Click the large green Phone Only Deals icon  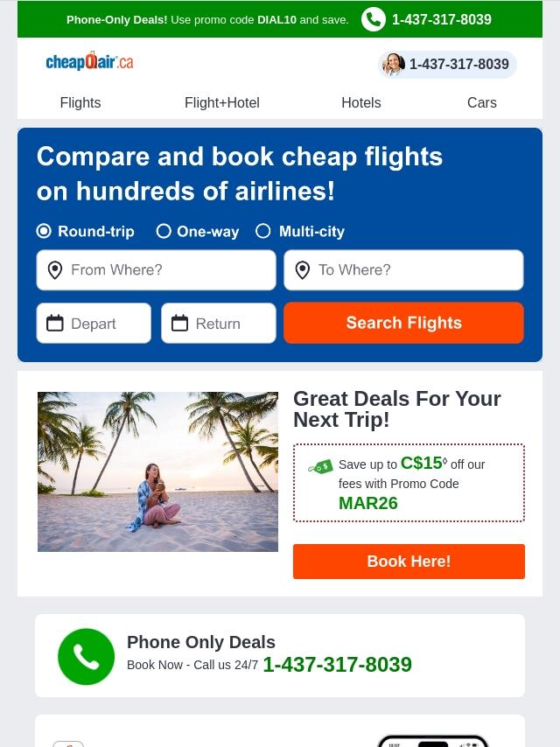[x=87, y=657]
